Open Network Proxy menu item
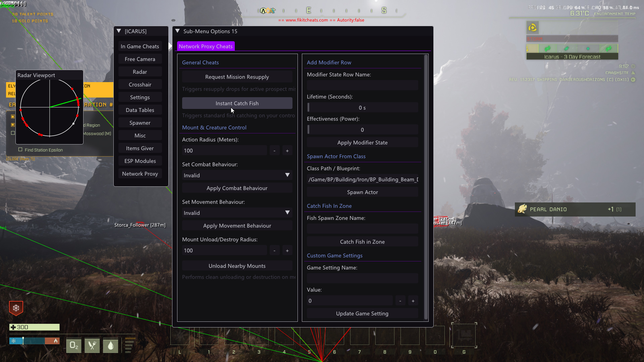The image size is (644, 362). point(140,174)
